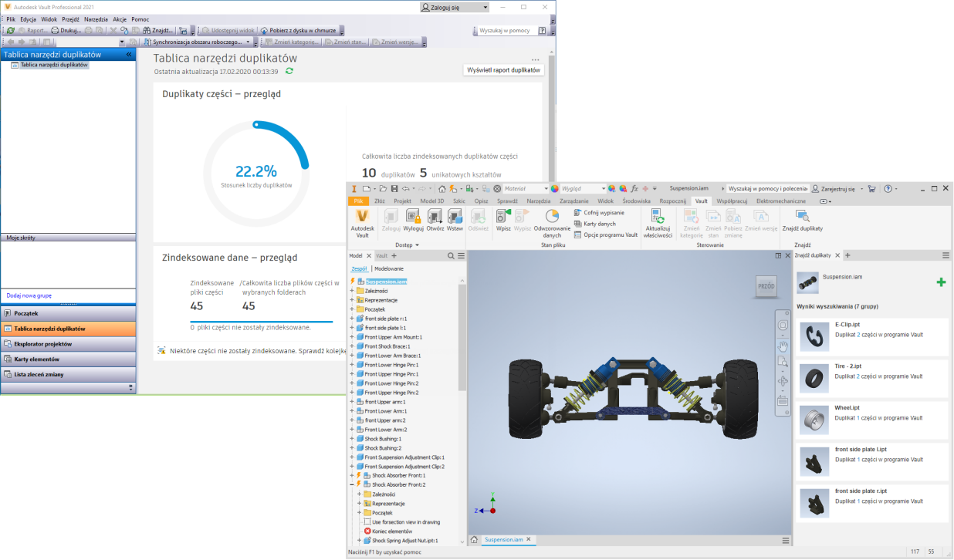Select Front Lower Arm Brace:1 in tree
The image size is (954, 560).
coord(391,356)
